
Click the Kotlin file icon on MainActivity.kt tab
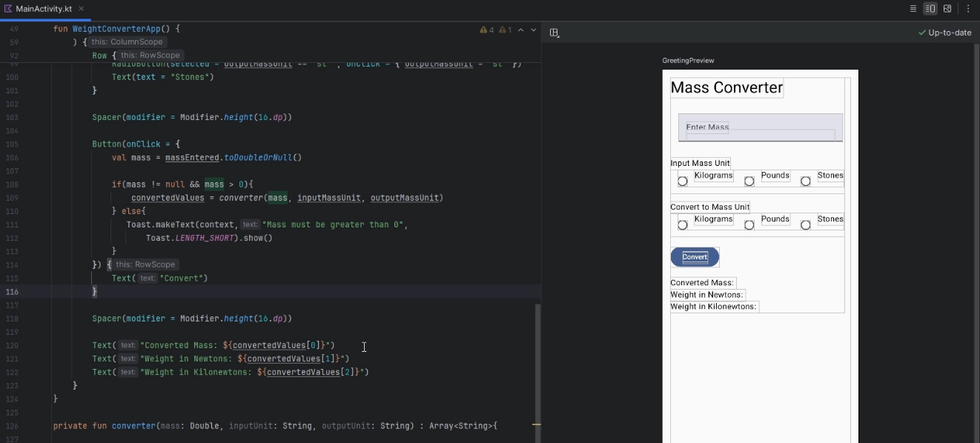coord(8,9)
